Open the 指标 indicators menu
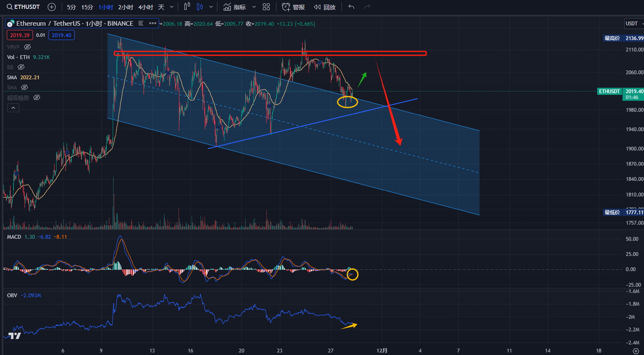The height and width of the screenshot is (355, 644). (235, 7)
